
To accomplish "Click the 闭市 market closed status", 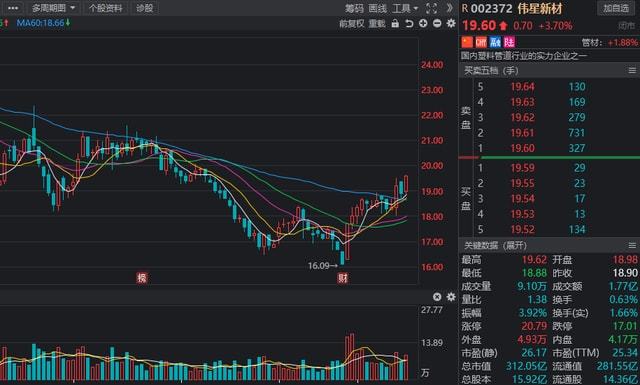I will tap(627, 26).
